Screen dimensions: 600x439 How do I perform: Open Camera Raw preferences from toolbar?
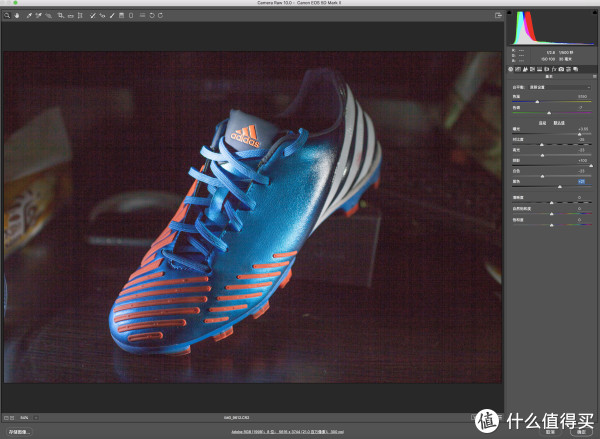(142, 15)
